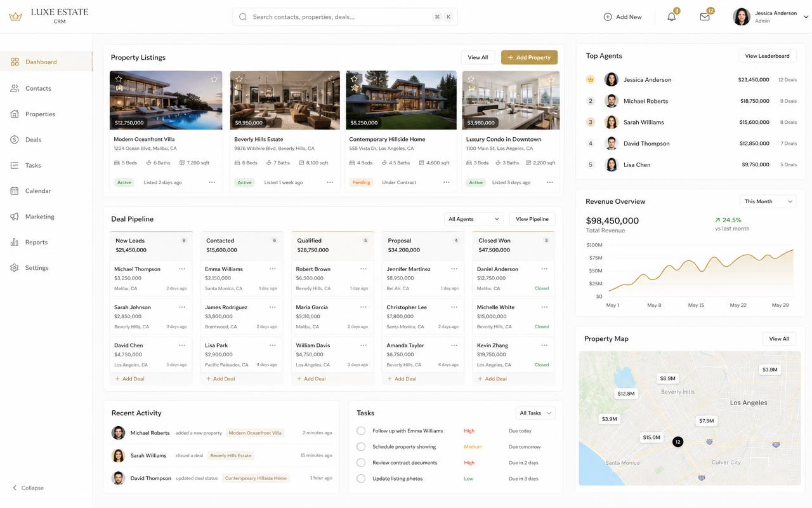Mark the Schedule property showing task complete
Viewport: 812px width, 508px height.
coord(361,447)
